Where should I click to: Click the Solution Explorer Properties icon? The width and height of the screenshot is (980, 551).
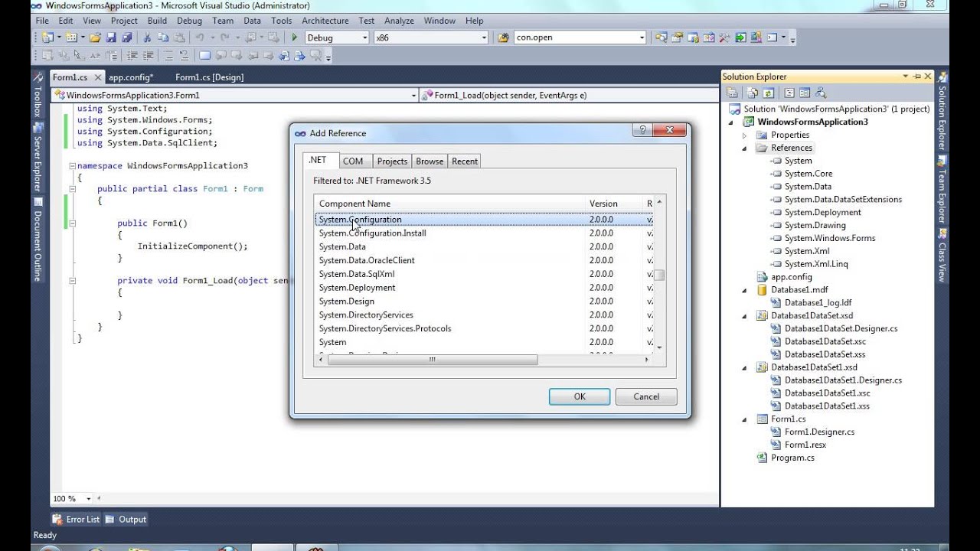click(x=732, y=93)
